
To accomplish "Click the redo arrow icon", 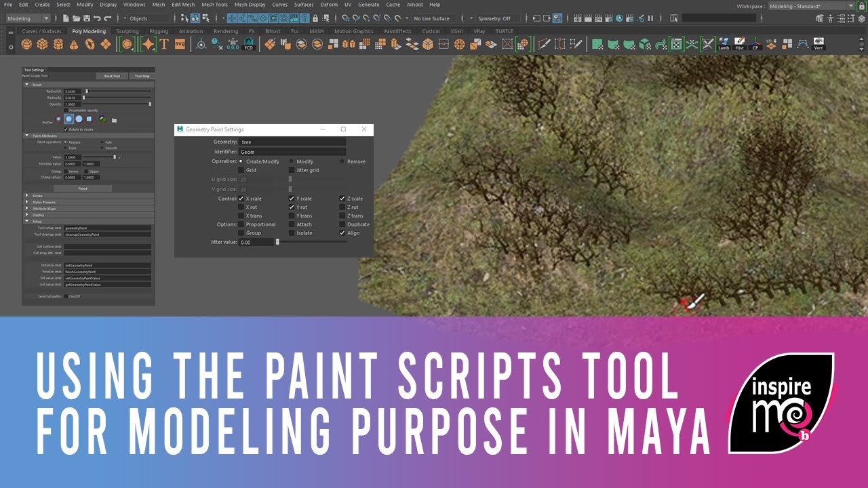I will pos(108,18).
